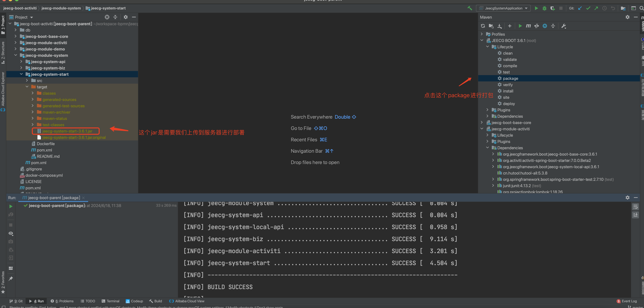Open the Build tool window tab
Screen dimensions: 644x308
156,301
